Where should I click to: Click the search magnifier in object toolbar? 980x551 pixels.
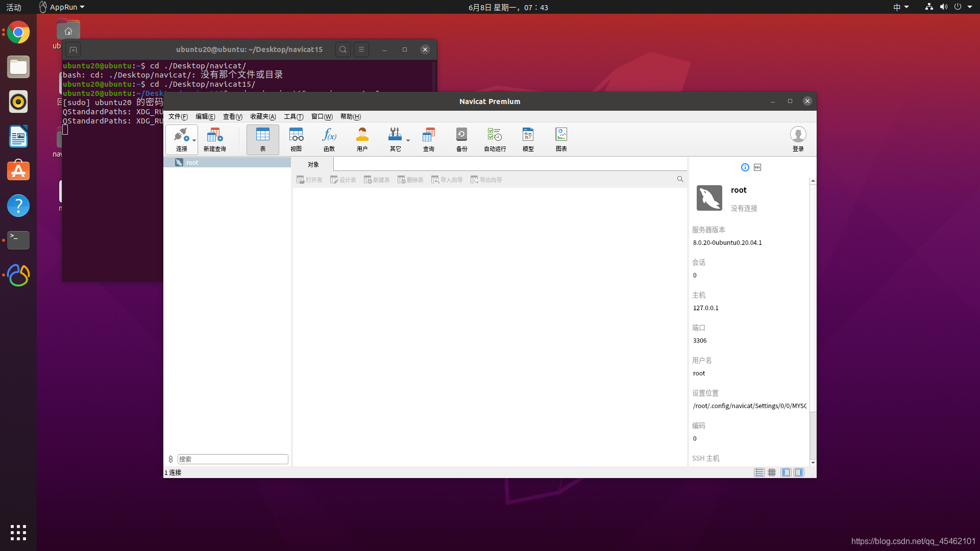click(680, 179)
